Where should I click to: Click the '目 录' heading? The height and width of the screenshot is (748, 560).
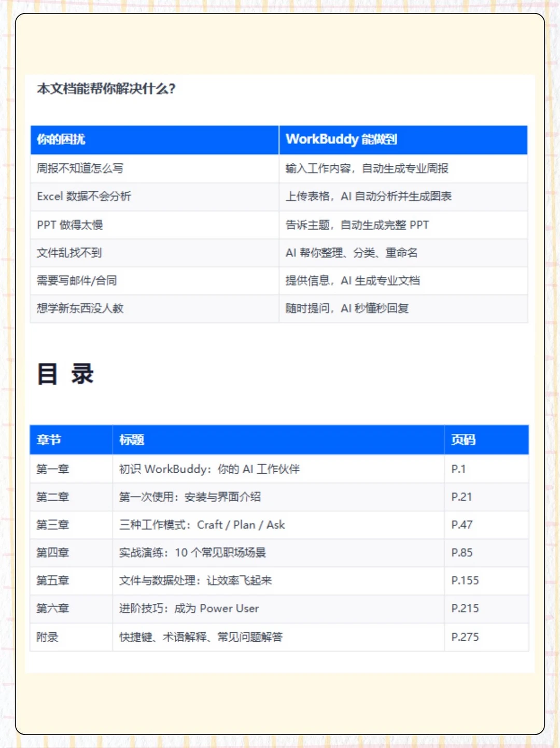(65, 374)
